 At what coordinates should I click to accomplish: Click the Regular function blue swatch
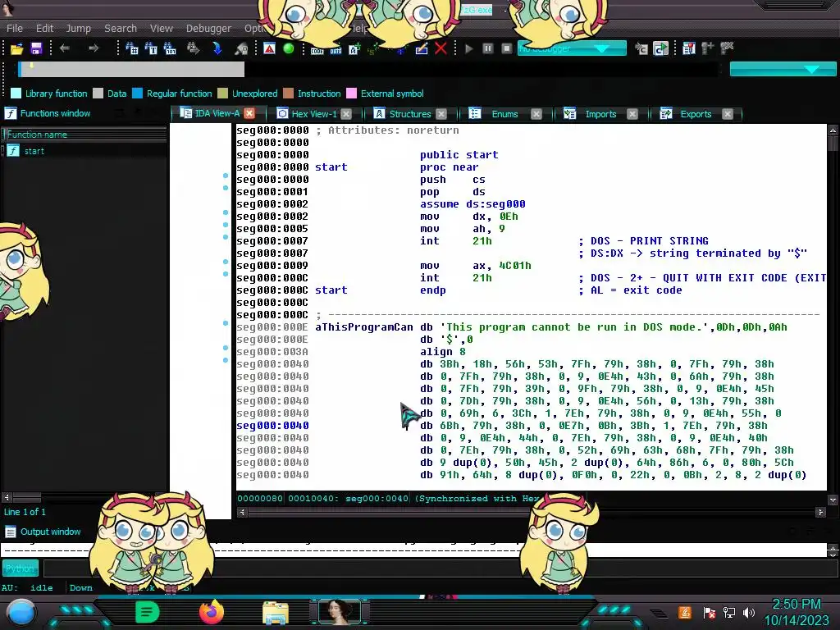[137, 94]
